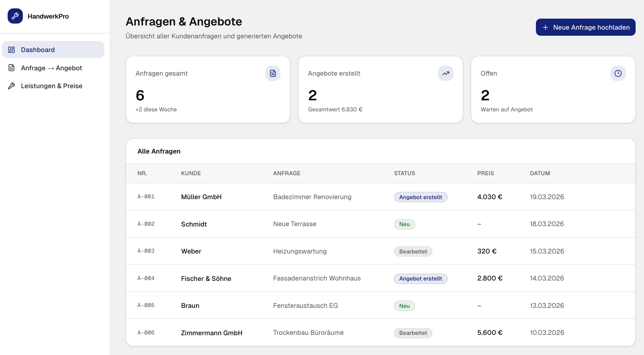Viewport: 644px width, 355px height.
Task: Click Angebot erstellt badge for Fischer & Söhne
Action: (x=420, y=279)
